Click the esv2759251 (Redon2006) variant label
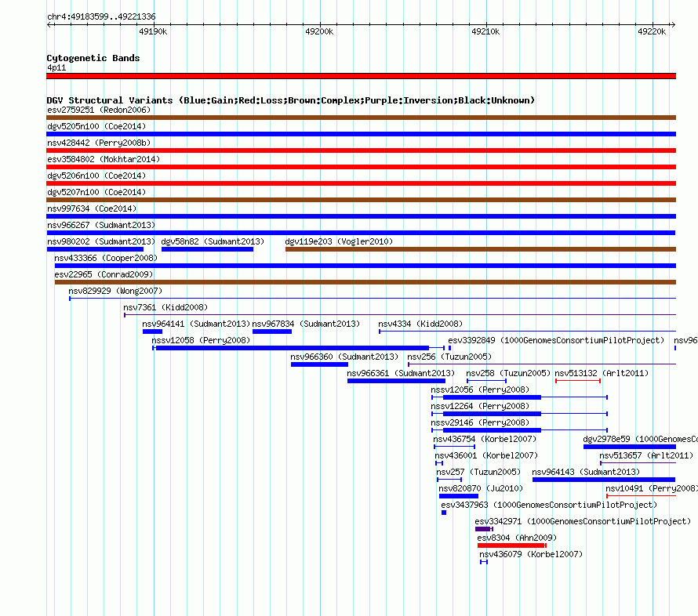 click(x=99, y=110)
